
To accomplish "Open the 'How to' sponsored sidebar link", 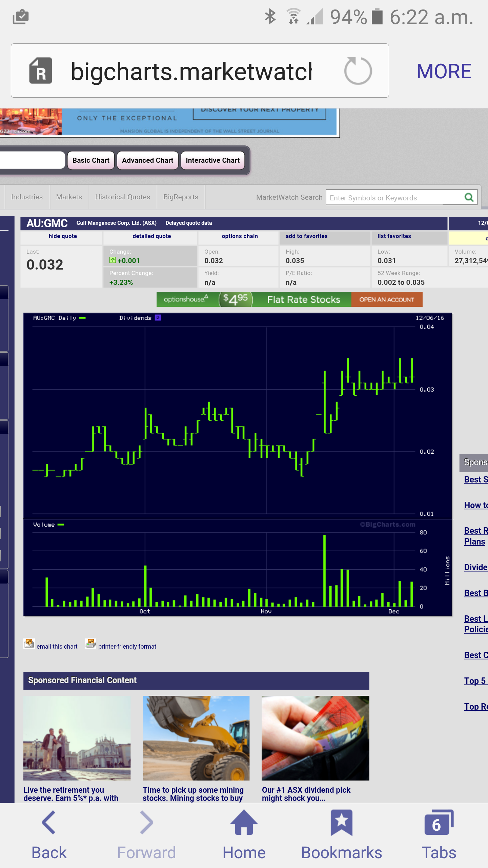I will tap(476, 505).
